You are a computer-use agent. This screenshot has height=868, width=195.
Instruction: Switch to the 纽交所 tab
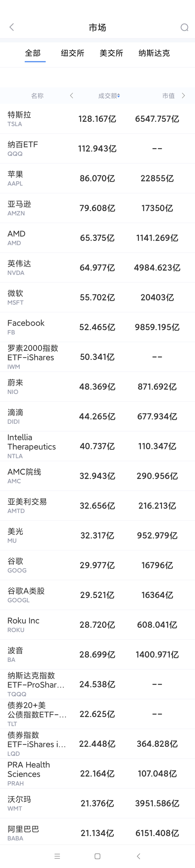pos(73,53)
